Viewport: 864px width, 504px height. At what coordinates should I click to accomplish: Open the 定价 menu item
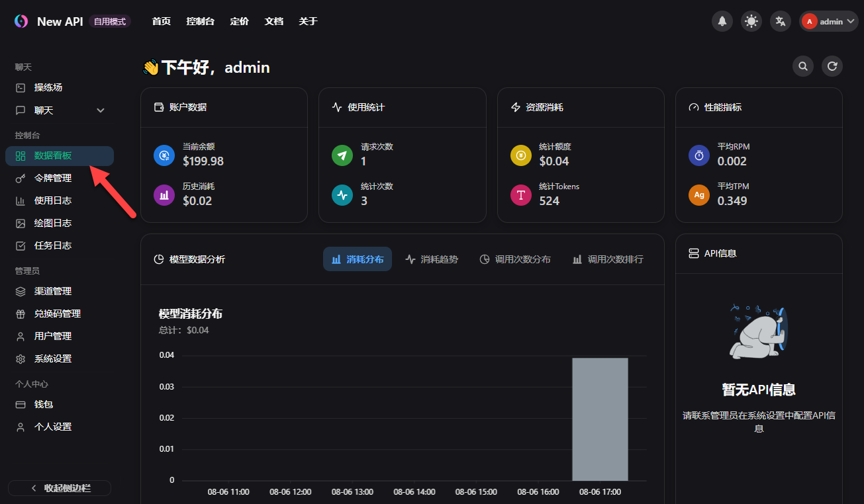click(239, 21)
